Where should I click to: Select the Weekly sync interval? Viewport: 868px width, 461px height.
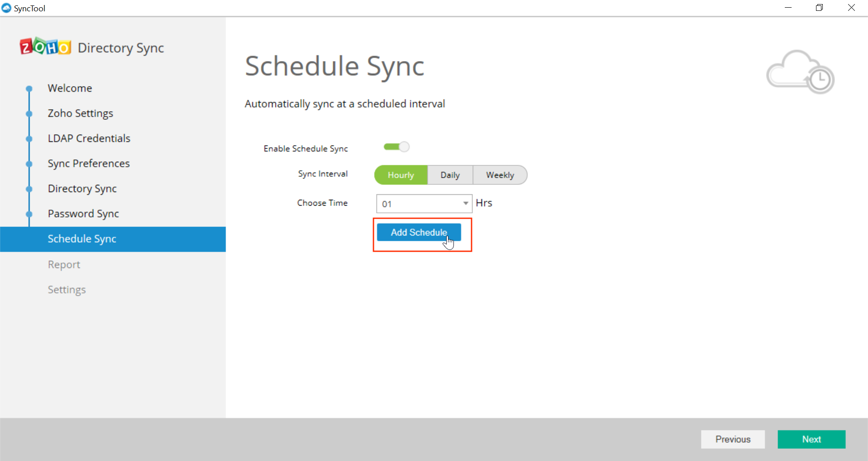[x=500, y=175]
